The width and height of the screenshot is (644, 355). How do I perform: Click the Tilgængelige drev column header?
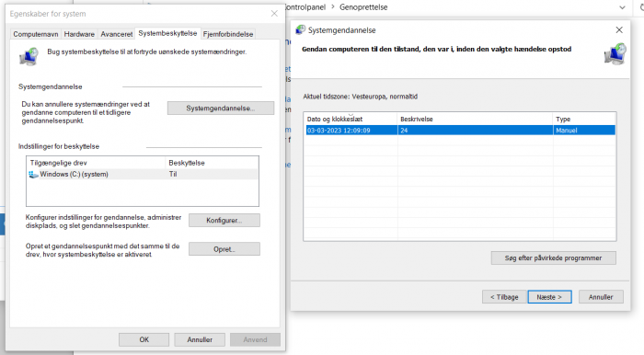point(96,163)
